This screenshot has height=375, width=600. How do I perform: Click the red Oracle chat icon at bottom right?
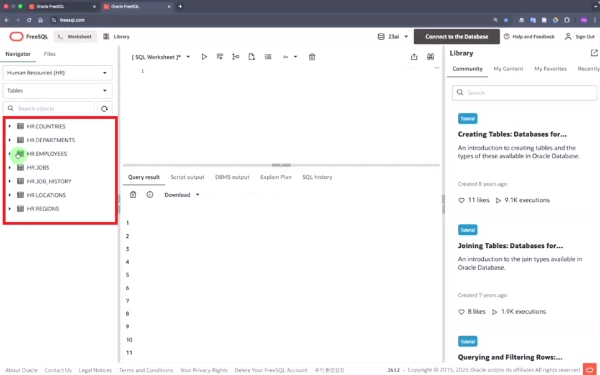590,369
